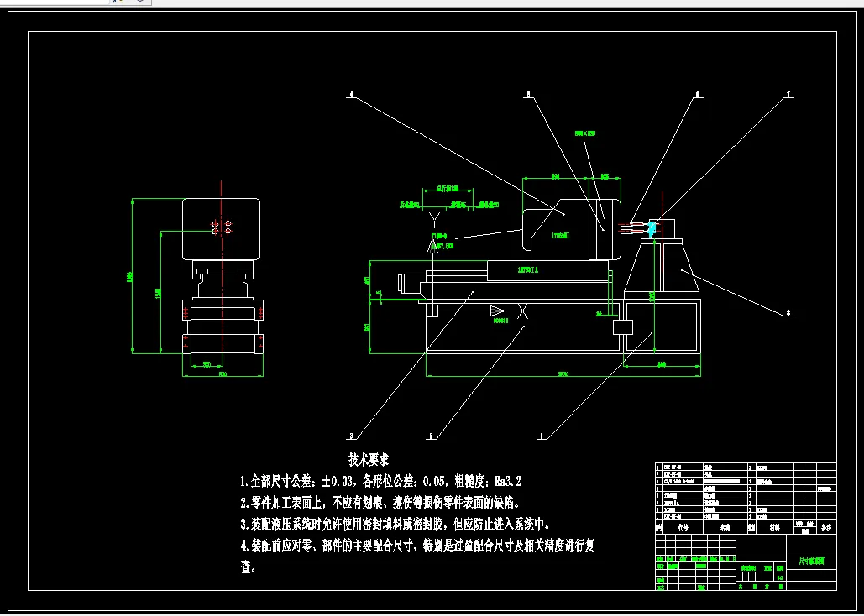The image size is (864, 616).
Task: Select balloon number 7 at top right
Action: click(x=789, y=95)
